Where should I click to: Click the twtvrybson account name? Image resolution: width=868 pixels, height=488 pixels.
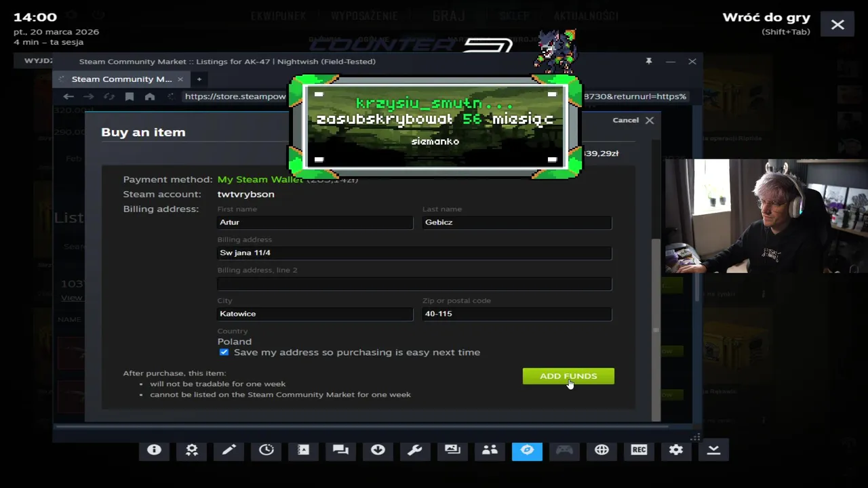[245, 195]
